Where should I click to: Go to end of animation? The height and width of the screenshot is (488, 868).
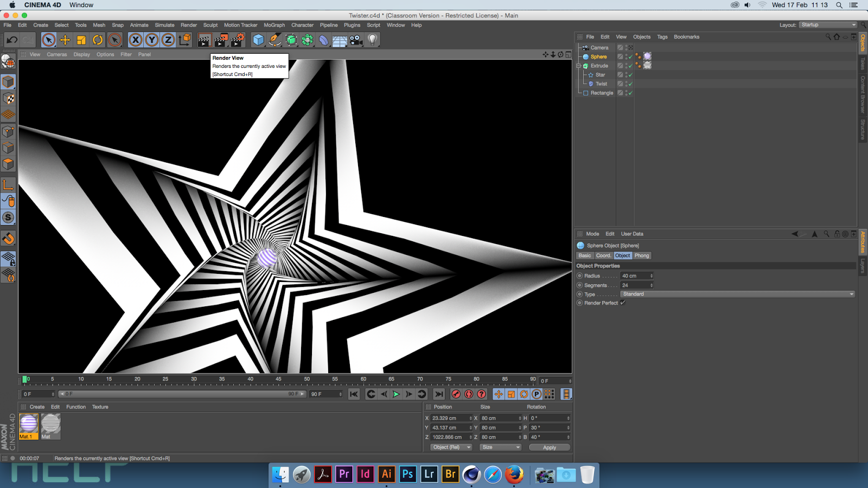[x=439, y=394]
